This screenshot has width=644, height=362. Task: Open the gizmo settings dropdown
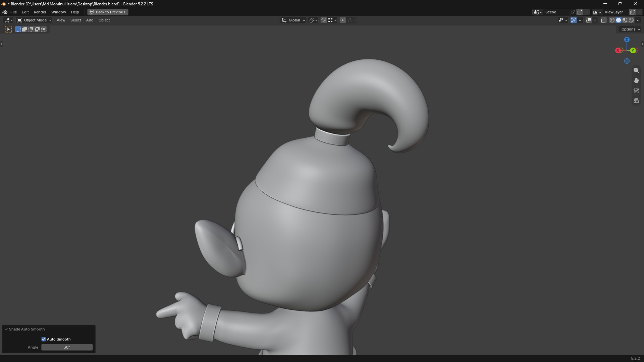[580, 20]
